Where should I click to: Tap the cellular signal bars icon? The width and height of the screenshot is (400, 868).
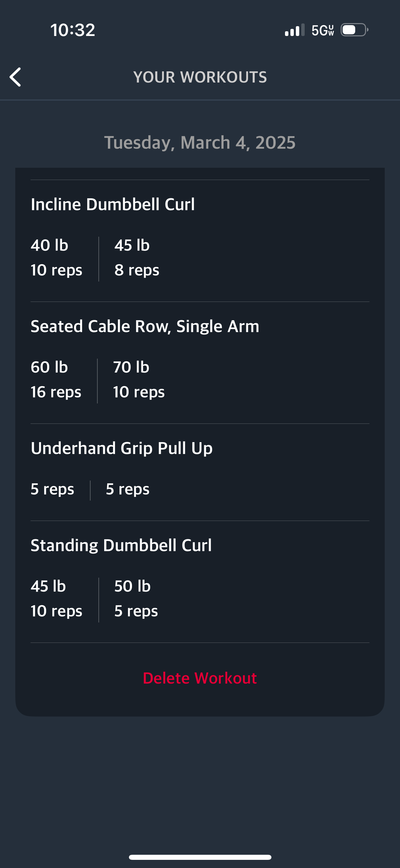tap(294, 30)
